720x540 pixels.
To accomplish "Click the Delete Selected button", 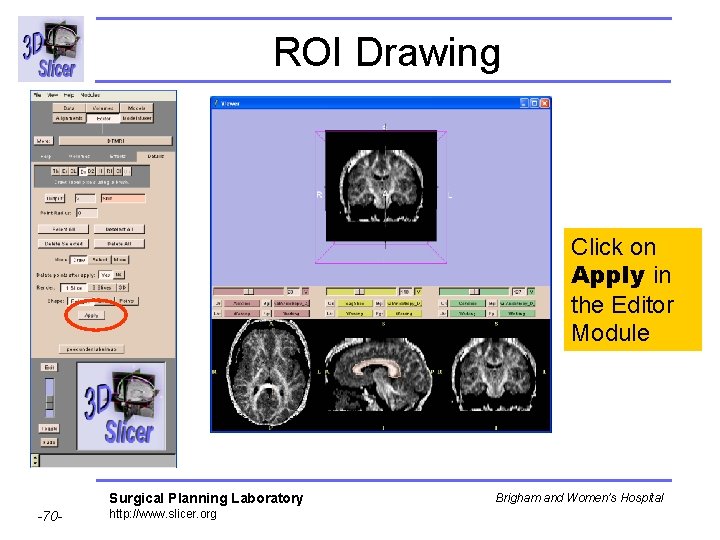I will pos(63,243).
